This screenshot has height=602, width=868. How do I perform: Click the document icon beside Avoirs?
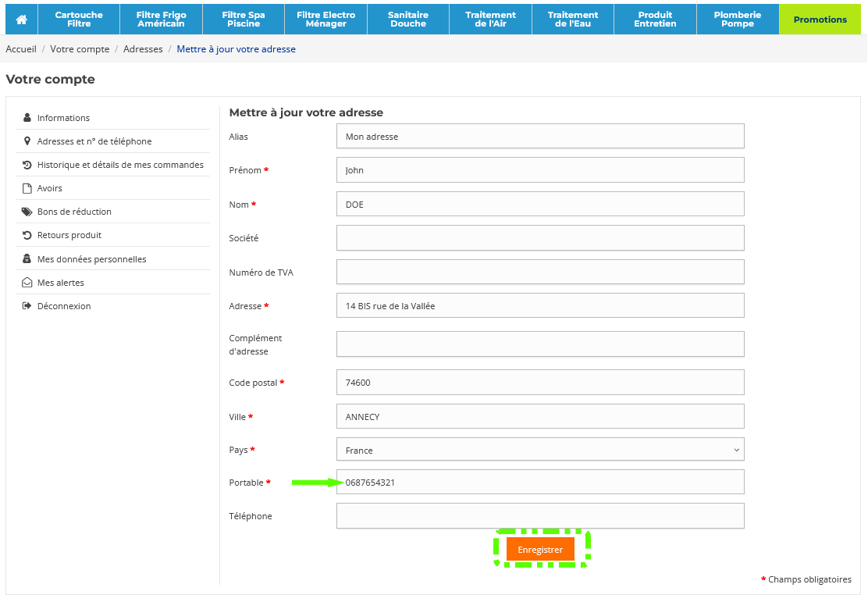point(27,188)
